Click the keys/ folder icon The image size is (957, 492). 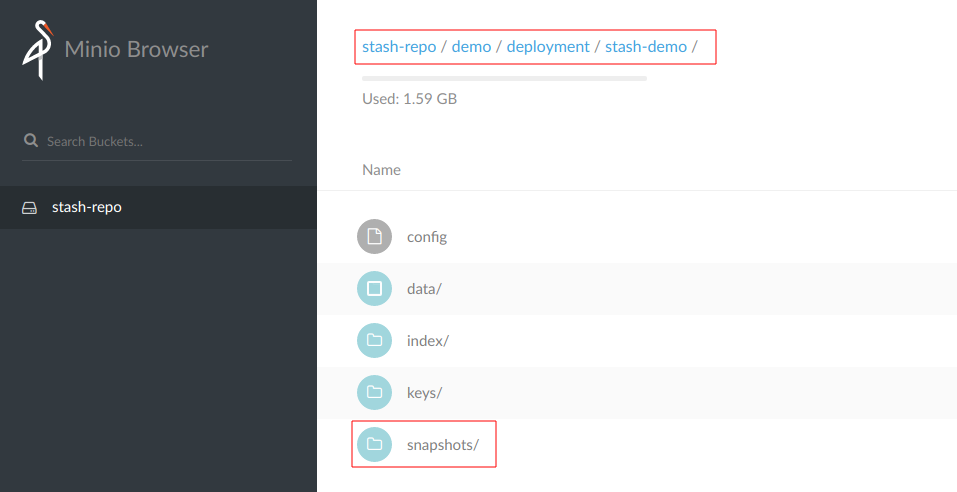[374, 392]
